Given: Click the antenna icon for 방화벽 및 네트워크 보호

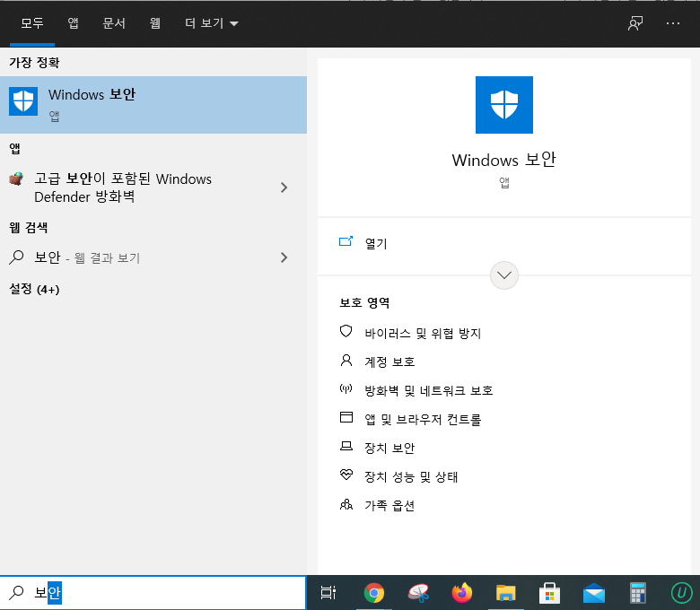Looking at the screenshot, I should click(x=346, y=388).
